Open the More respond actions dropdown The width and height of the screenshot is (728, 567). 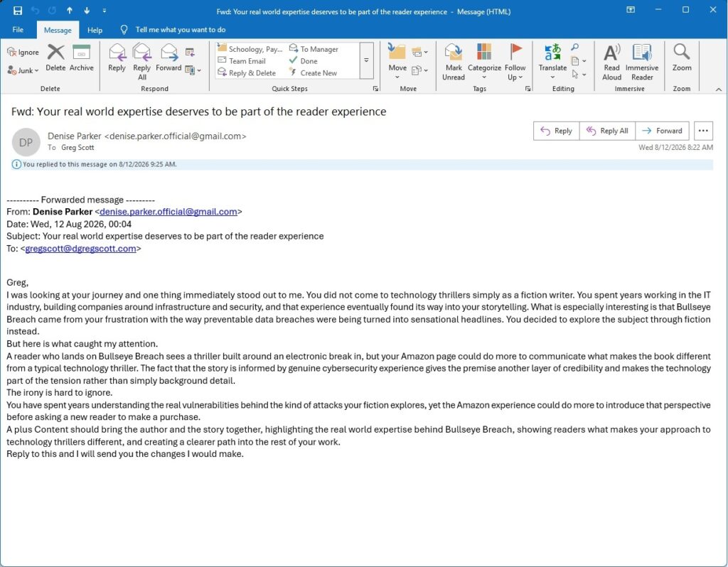193,70
